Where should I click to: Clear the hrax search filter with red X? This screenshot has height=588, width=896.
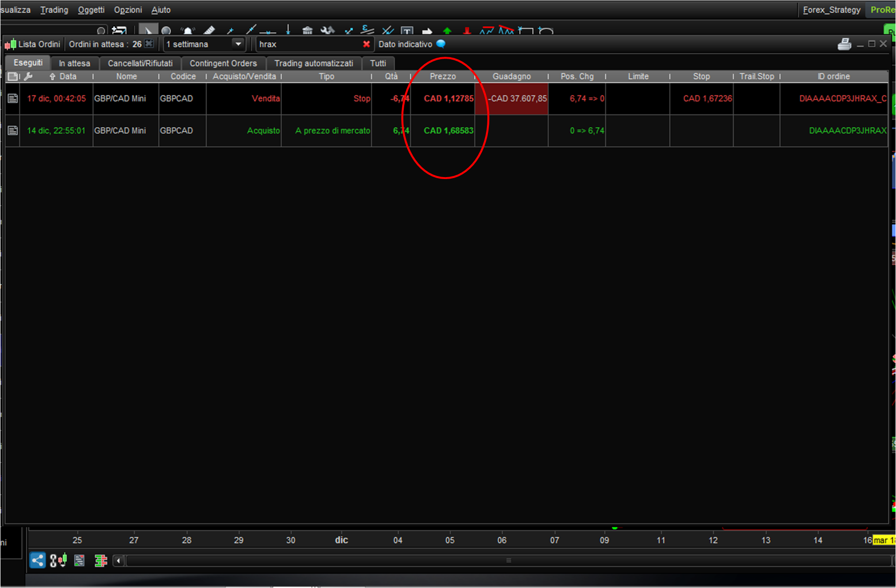click(x=366, y=44)
